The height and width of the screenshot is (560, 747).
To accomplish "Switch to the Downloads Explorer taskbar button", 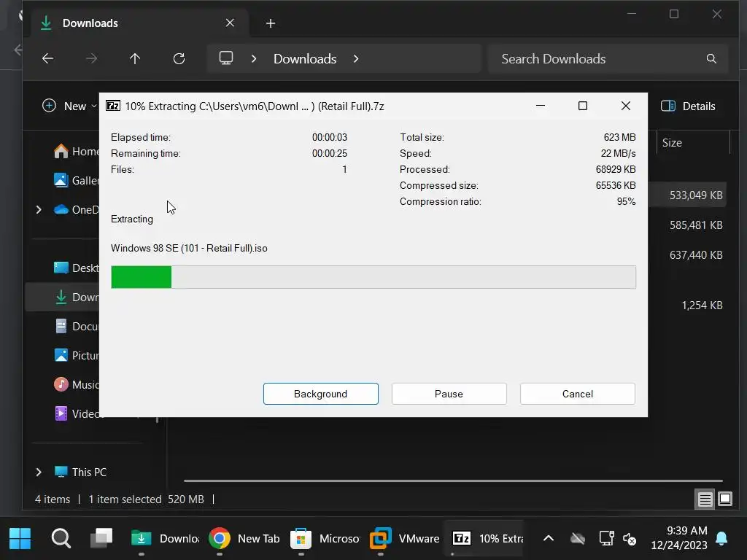I will [166, 538].
